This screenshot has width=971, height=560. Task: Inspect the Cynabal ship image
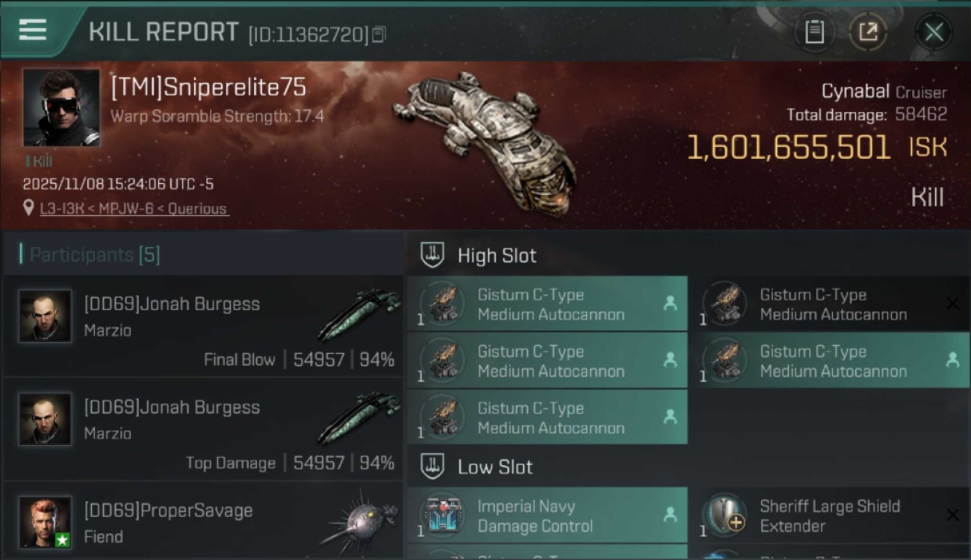pos(485,142)
